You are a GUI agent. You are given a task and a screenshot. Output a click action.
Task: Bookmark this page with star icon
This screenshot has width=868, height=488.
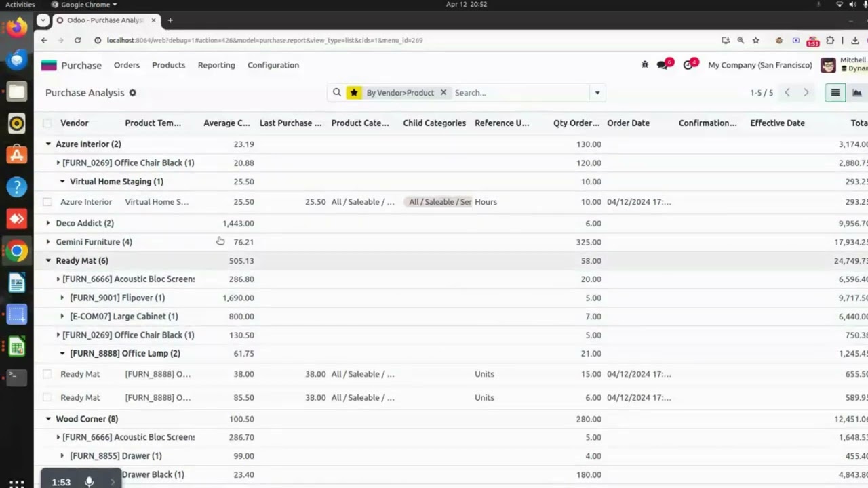click(x=756, y=41)
